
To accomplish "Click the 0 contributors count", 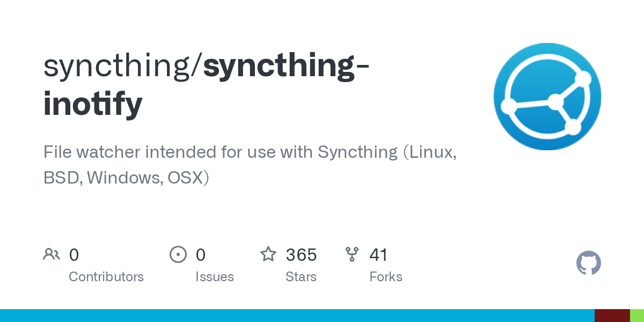I will click(x=74, y=254).
